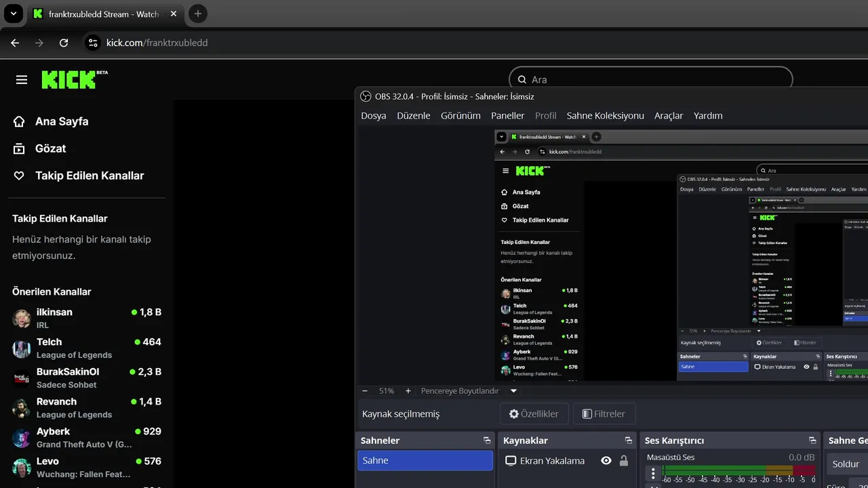
Task: Toggle the lock on Ekran Yakalama
Action: click(x=624, y=461)
